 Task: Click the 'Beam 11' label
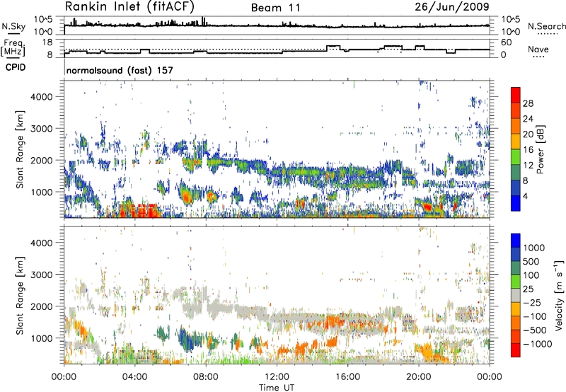point(276,8)
